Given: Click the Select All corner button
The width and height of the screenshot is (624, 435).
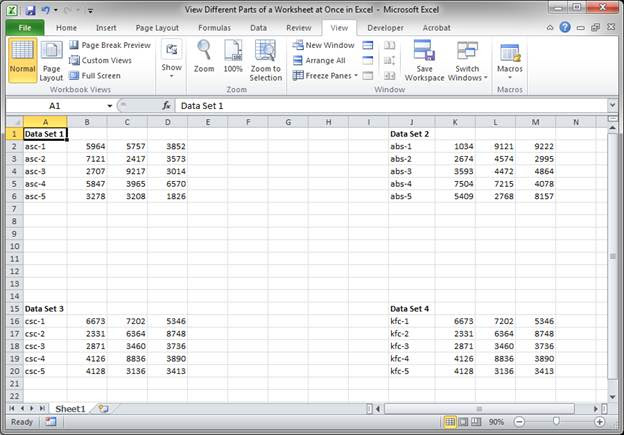Looking at the screenshot, I should point(15,122).
